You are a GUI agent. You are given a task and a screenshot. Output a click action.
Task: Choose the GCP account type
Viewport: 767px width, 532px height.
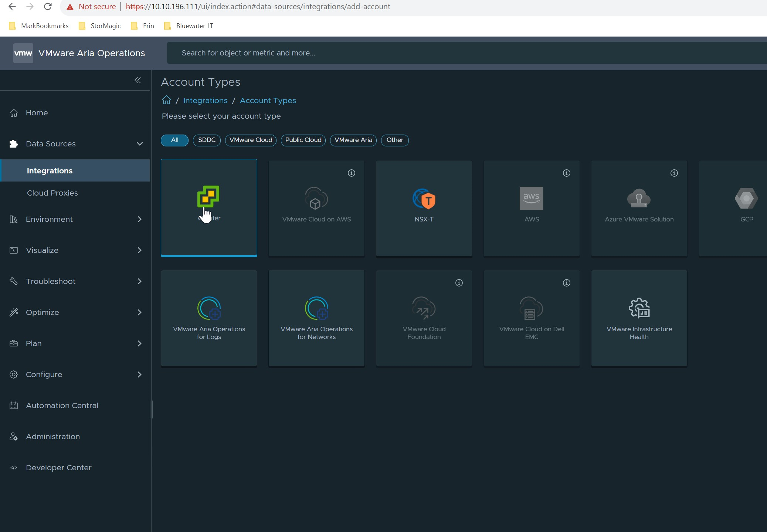click(x=733, y=208)
